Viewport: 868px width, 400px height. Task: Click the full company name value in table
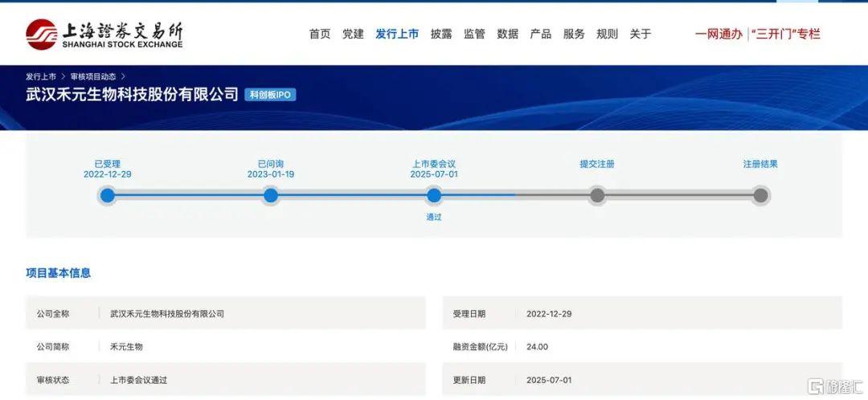167,314
